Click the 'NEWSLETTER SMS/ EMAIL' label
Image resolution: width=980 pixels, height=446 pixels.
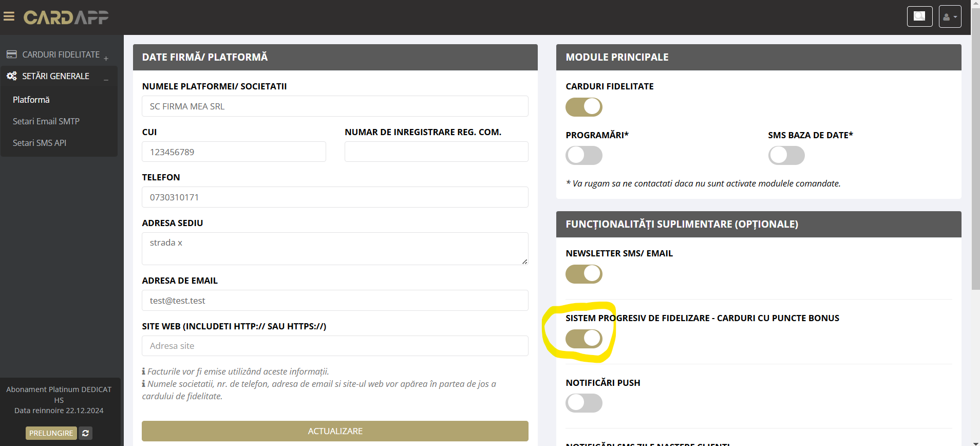pyautogui.click(x=619, y=253)
